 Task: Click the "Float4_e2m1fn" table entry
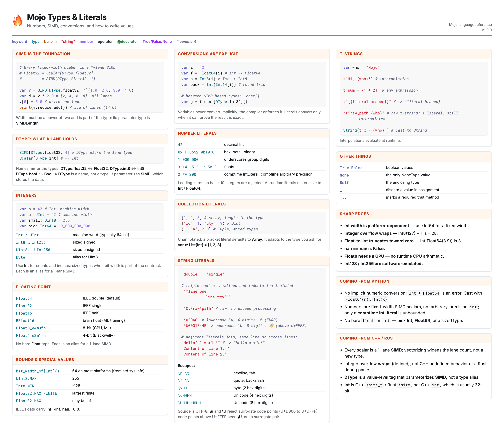tap(31, 336)
